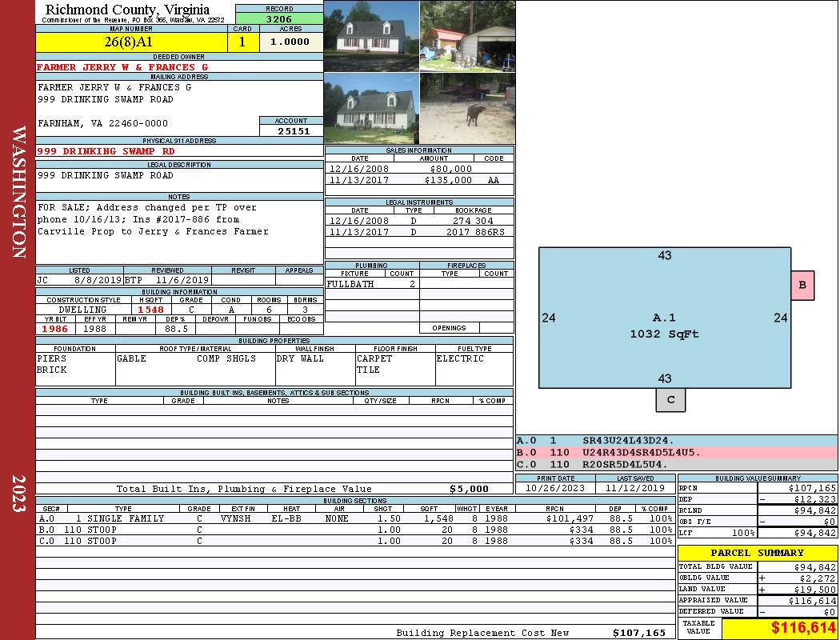The image size is (840, 640).
Task: Click the red taxable value $116,614
Action: [803, 628]
